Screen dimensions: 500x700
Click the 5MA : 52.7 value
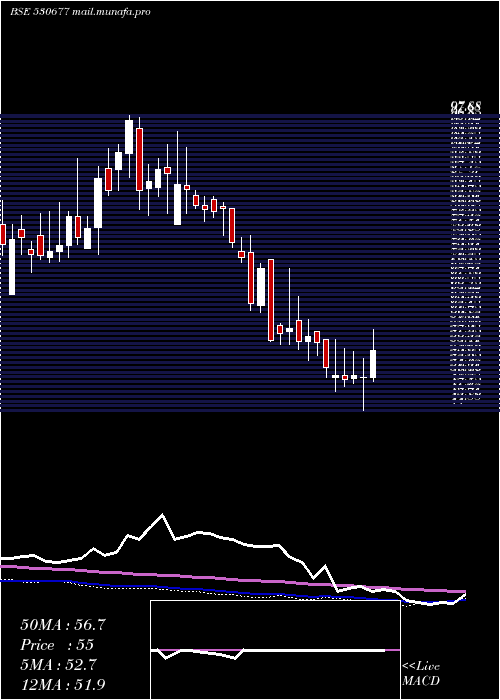58,665
